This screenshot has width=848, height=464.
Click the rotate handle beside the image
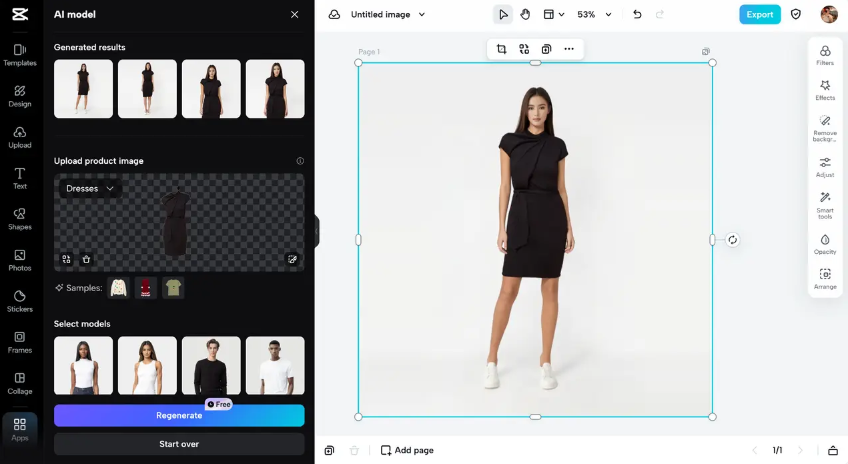pyautogui.click(x=732, y=240)
